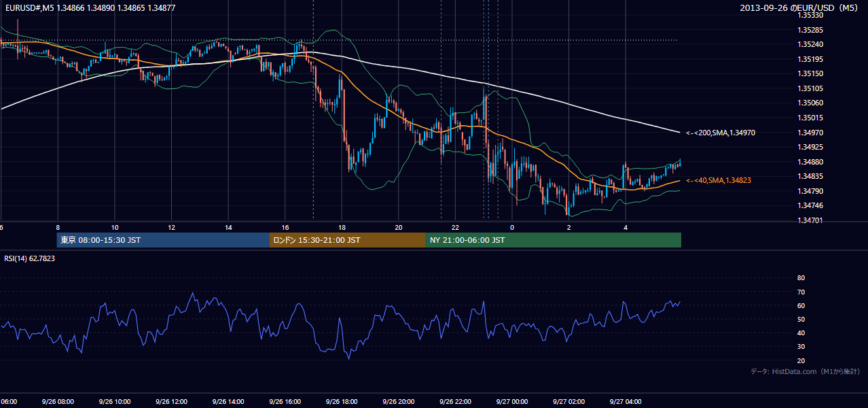Click hour label 2 under the price chart

[x=569, y=227]
